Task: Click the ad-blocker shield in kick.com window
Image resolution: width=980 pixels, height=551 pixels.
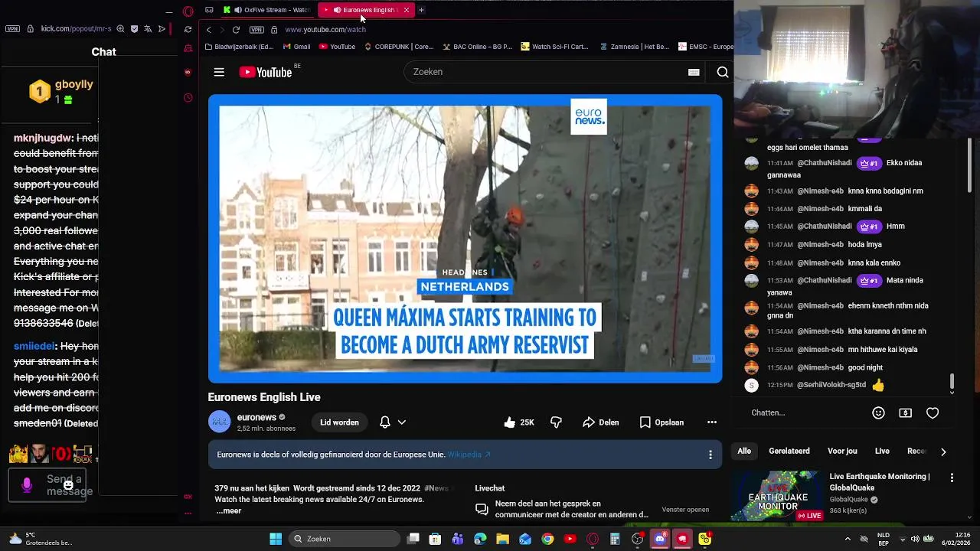Action: click(x=134, y=28)
